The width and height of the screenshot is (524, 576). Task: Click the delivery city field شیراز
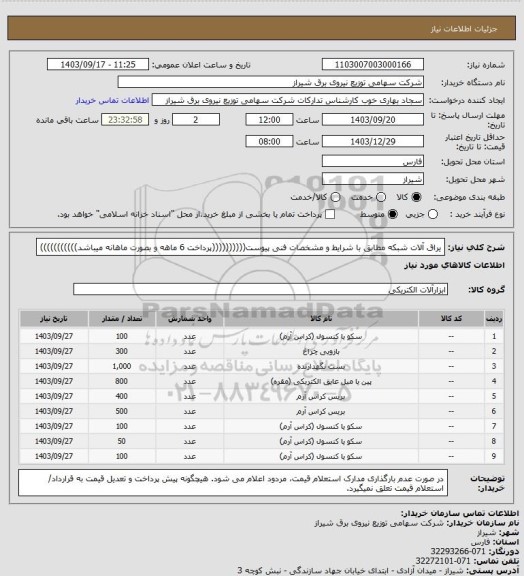pos(373,179)
